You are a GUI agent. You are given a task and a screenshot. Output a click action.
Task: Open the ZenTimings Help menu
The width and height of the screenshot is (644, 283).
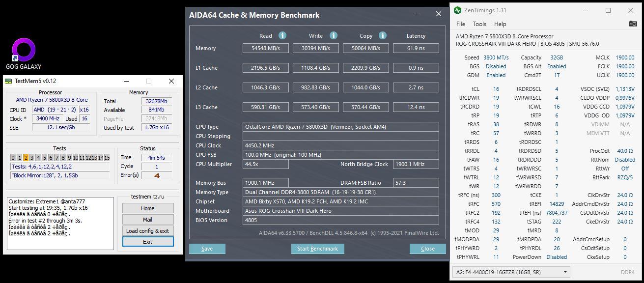click(x=500, y=24)
